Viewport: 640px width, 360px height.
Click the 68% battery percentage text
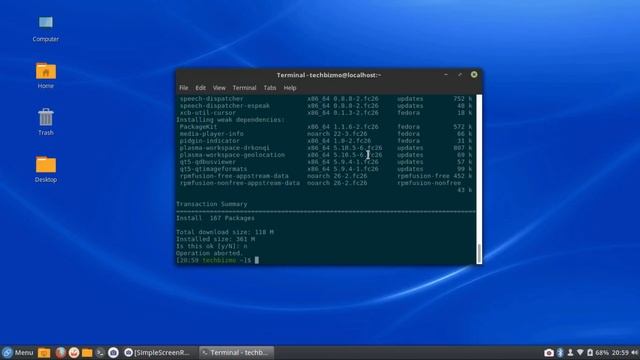602,353
